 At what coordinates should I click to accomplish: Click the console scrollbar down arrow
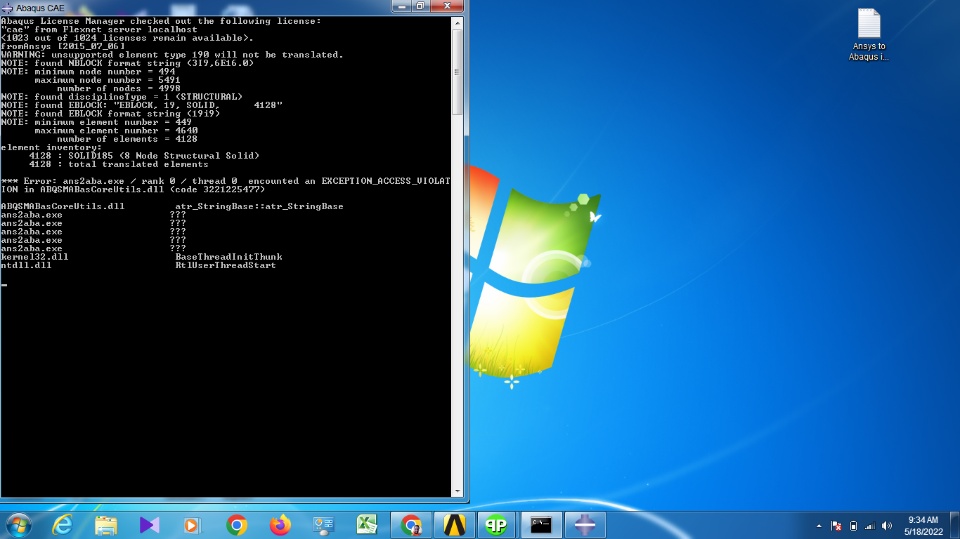tap(457, 491)
